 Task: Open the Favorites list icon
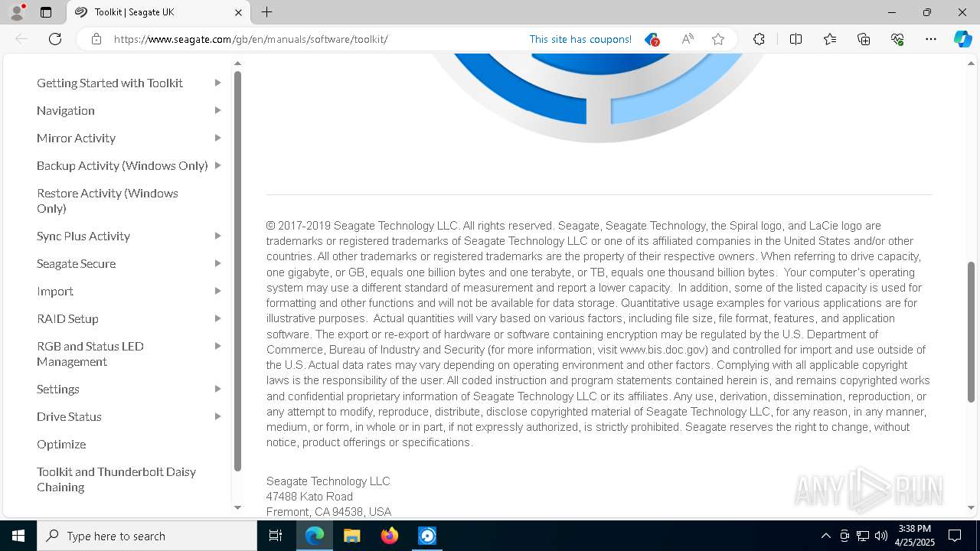click(830, 39)
